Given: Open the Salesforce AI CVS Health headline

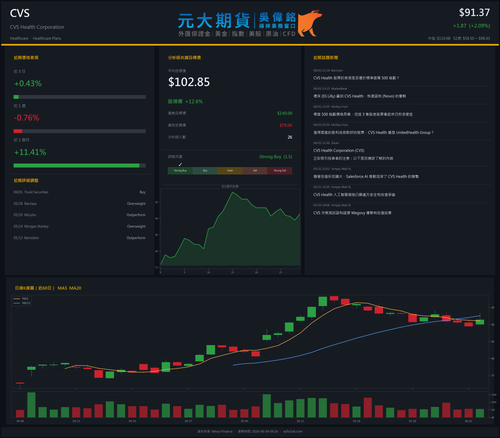Looking at the screenshot, I should click(x=366, y=177).
